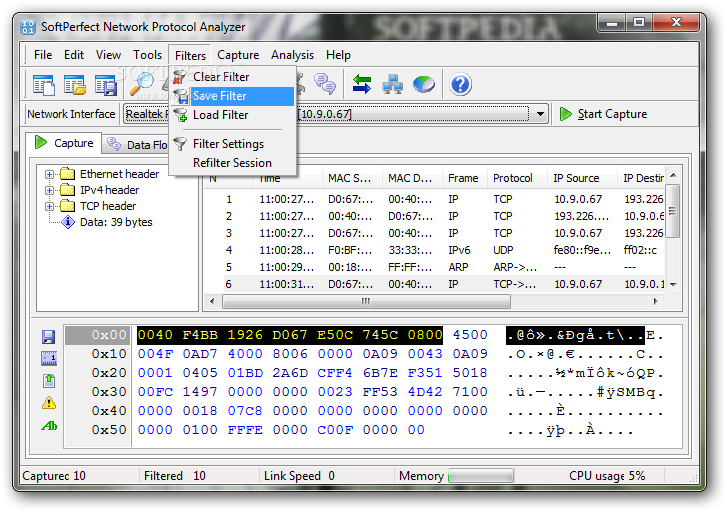727x512 pixels.
Task: Click the packet list vertical scroll-up arrow
Action: pos(673,175)
